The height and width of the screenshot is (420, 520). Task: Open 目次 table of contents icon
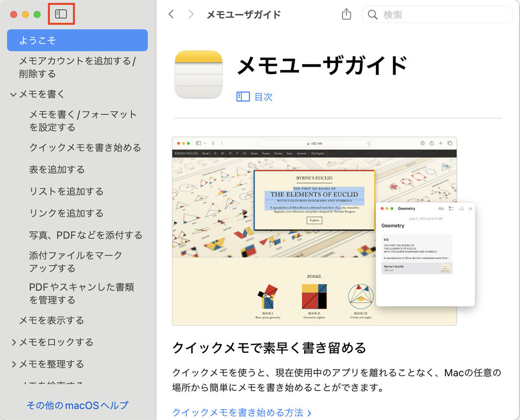coord(243,97)
